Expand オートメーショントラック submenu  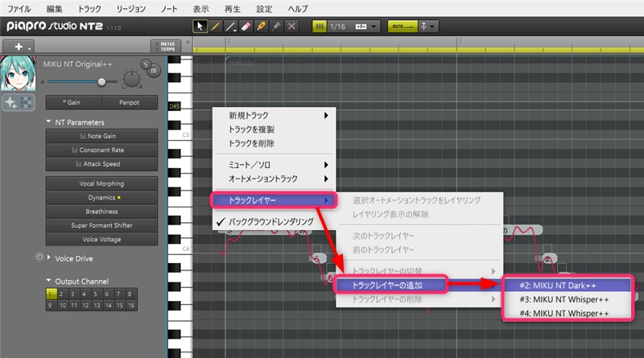[x=275, y=179]
